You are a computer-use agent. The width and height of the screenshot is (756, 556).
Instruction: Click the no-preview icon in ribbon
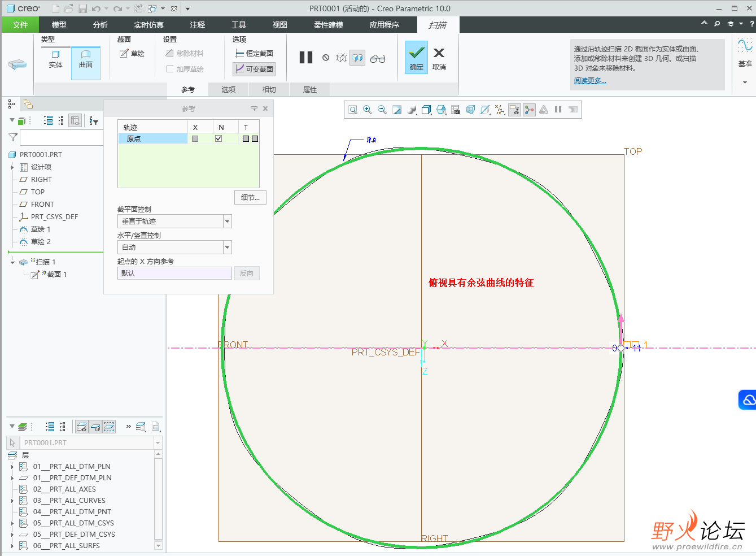click(x=326, y=58)
